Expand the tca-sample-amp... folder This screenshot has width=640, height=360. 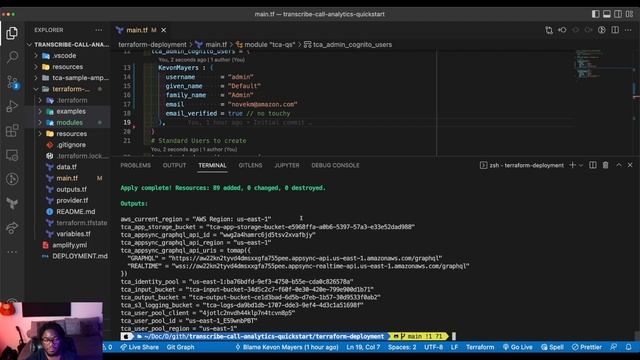click(x=80, y=78)
